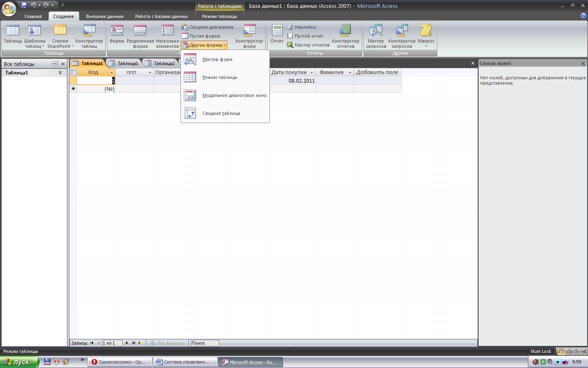Open Конструктор отчетов
The width and height of the screenshot is (588, 368).
point(345,36)
